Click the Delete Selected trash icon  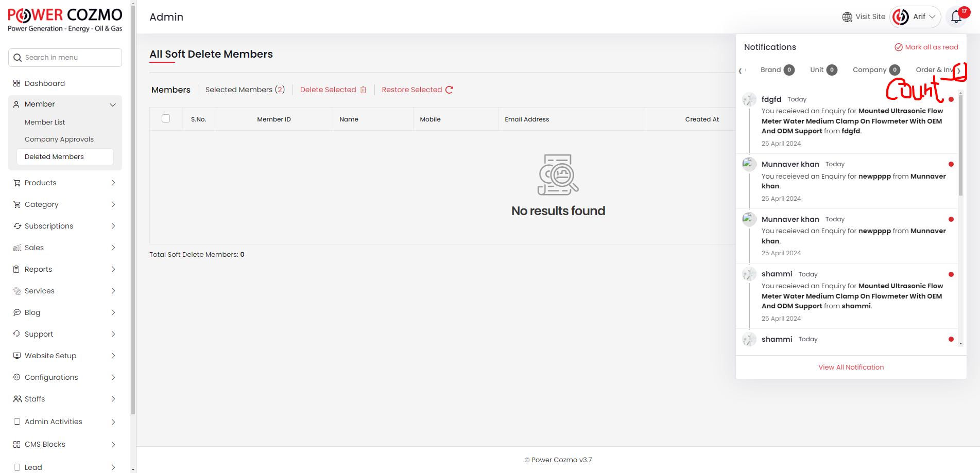click(x=363, y=90)
